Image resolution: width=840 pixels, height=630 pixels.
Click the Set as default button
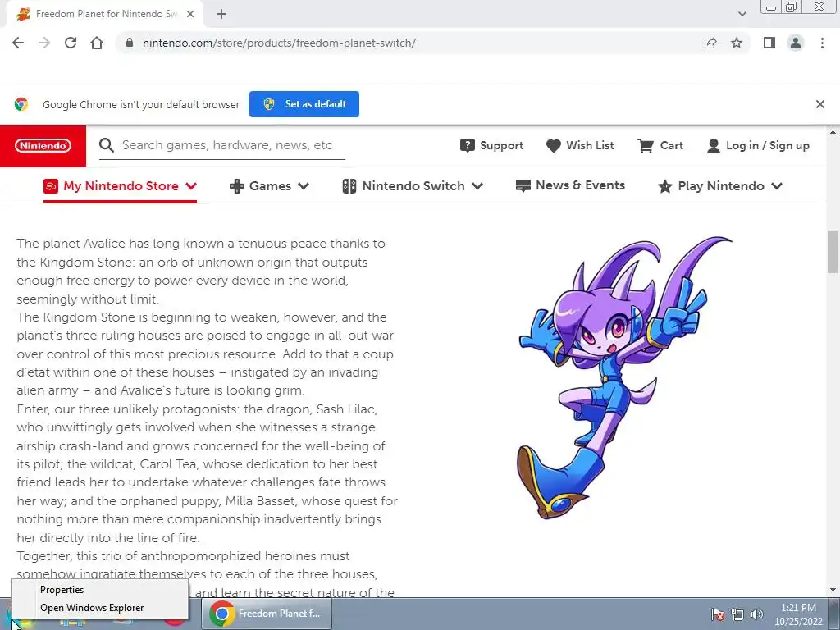pyautogui.click(x=304, y=104)
